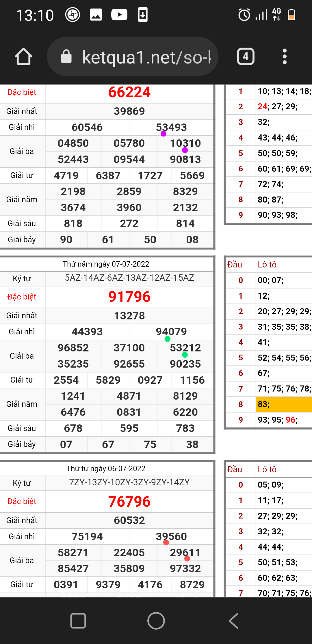
Task: Tap the lock icon in address bar
Action: [66, 57]
